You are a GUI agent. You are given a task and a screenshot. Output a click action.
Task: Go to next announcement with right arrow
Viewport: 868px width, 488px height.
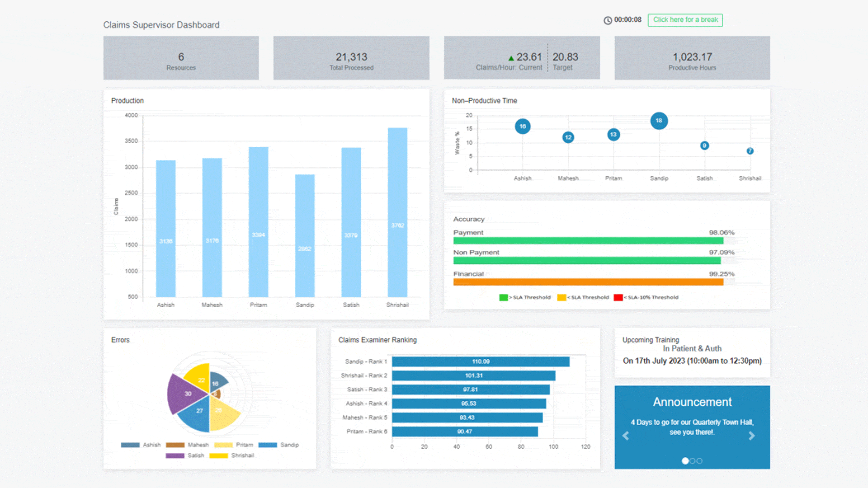[x=751, y=436]
